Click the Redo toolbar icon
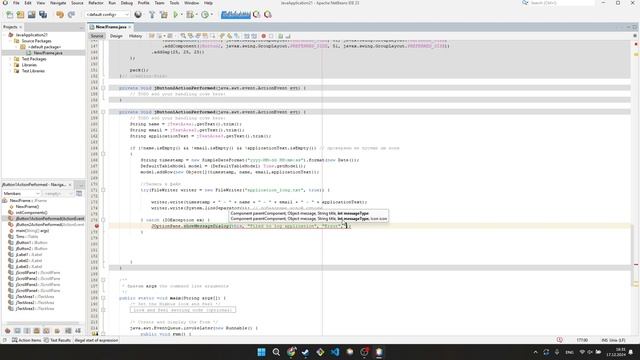 point(71,15)
